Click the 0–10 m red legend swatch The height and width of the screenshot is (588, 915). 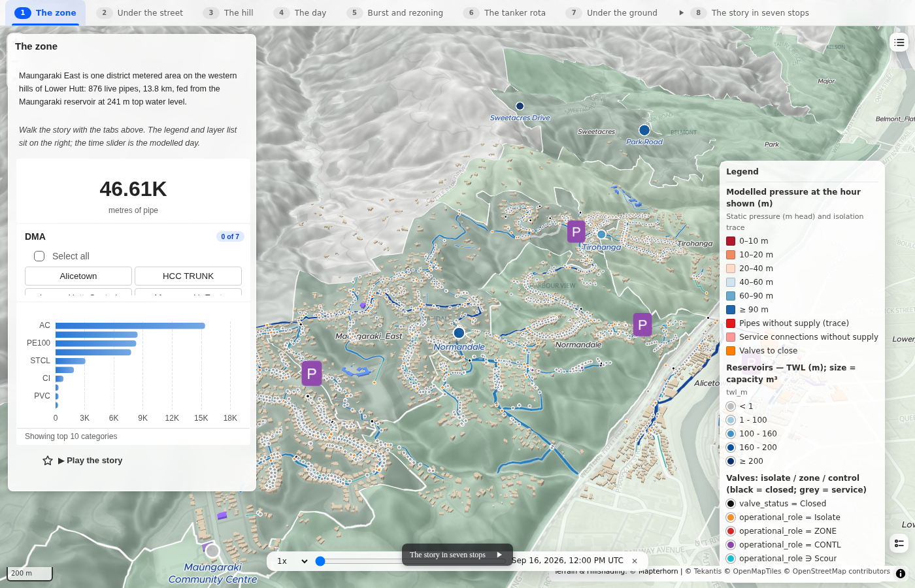731,241
